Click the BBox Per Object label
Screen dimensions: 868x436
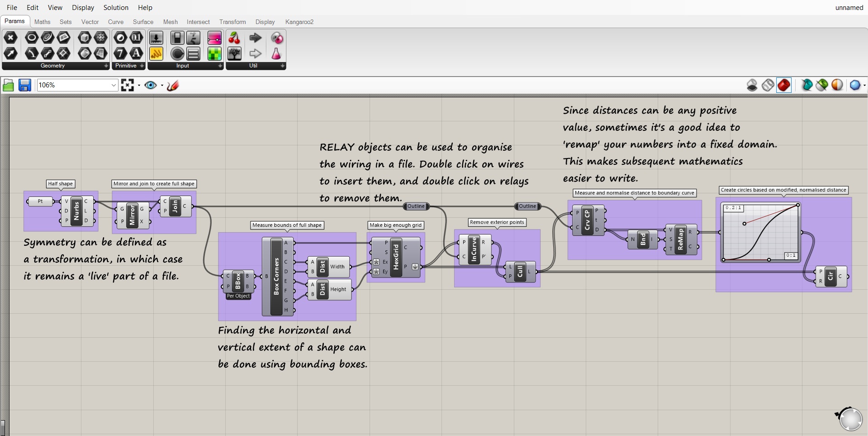click(x=238, y=296)
